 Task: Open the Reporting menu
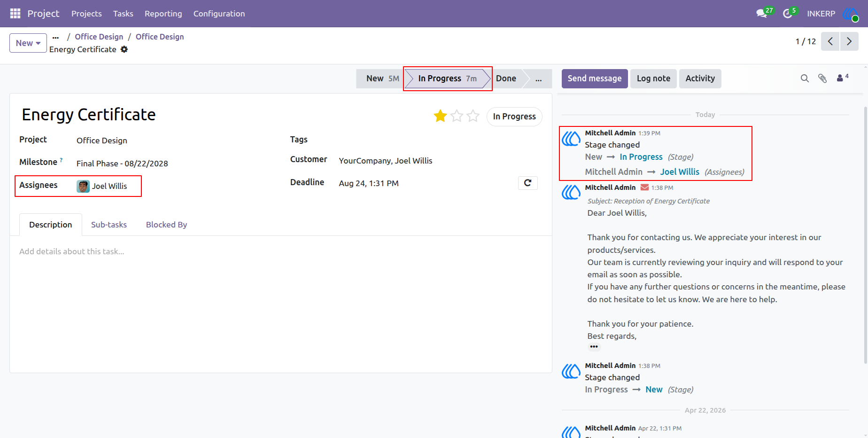163,14
